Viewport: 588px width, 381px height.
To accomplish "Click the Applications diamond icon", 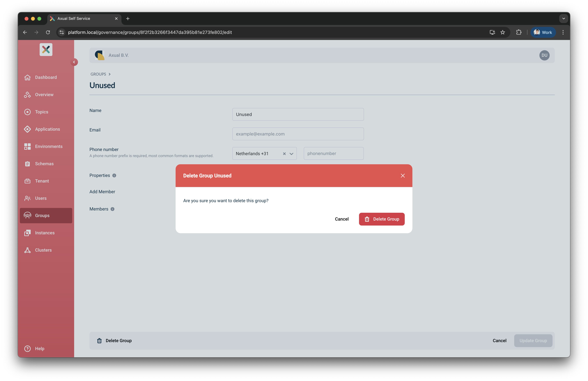I will (27, 129).
